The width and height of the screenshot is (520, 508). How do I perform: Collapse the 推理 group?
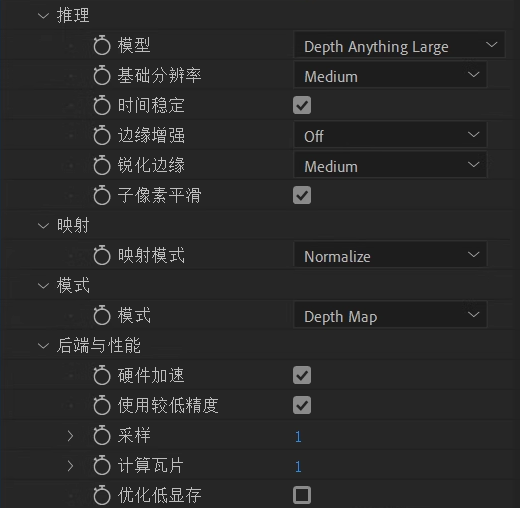click(x=43, y=16)
